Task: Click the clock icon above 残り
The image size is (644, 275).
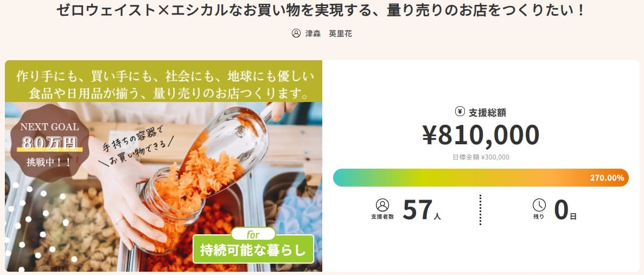Action: tap(539, 205)
